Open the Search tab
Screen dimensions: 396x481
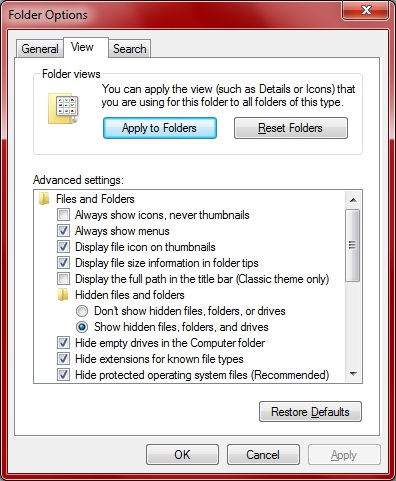pos(130,49)
